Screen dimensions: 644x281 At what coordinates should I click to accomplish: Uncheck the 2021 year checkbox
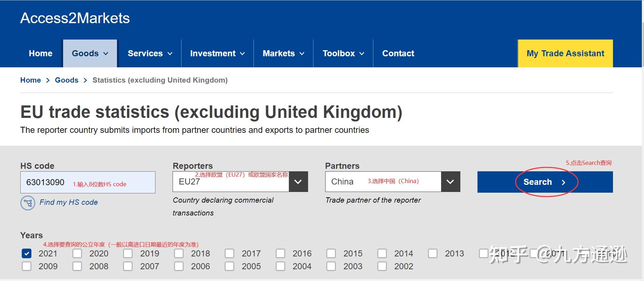pos(27,254)
